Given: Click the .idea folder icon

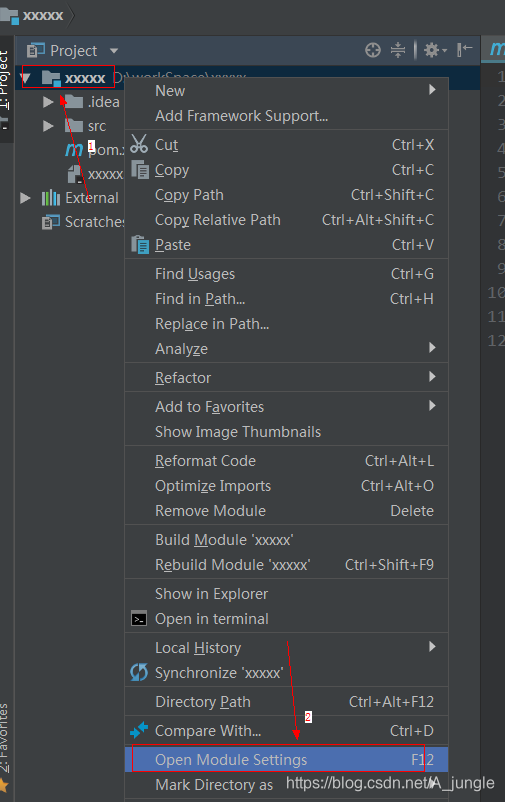Looking at the screenshot, I should pyautogui.click(x=74, y=101).
